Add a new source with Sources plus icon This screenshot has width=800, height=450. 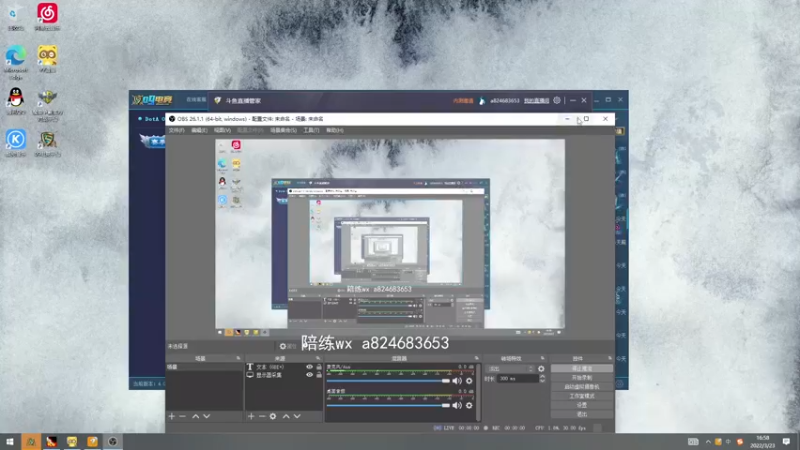[x=251, y=416]
